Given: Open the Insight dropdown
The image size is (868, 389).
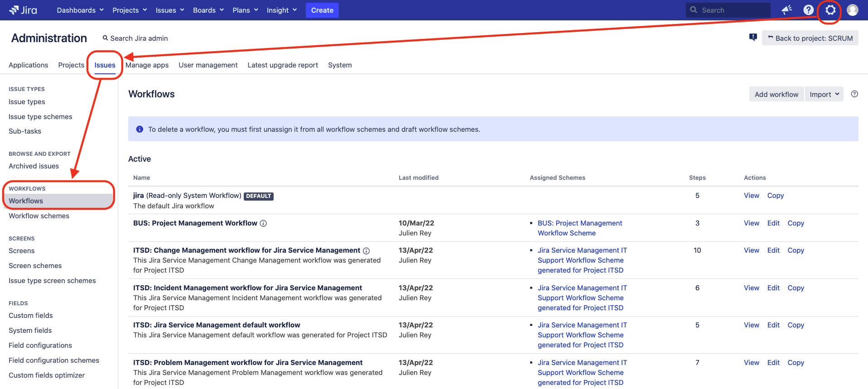Looking at the screenshot, I should (282, 10).
